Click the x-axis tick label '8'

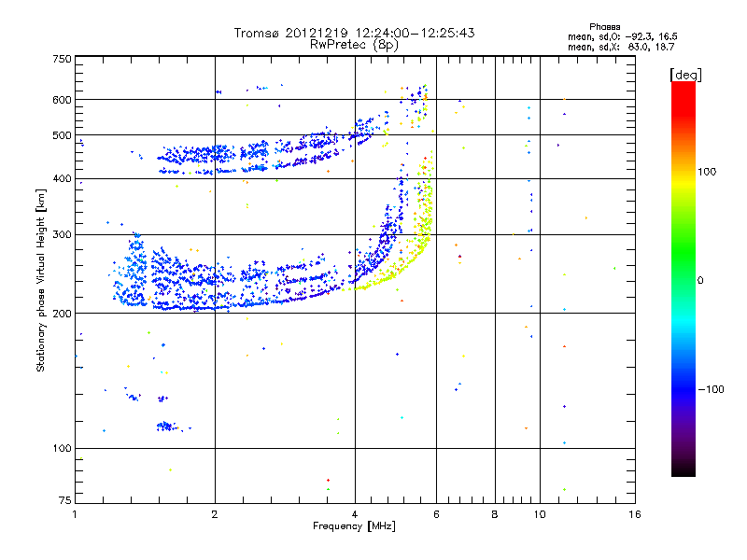tap(495, 514)
